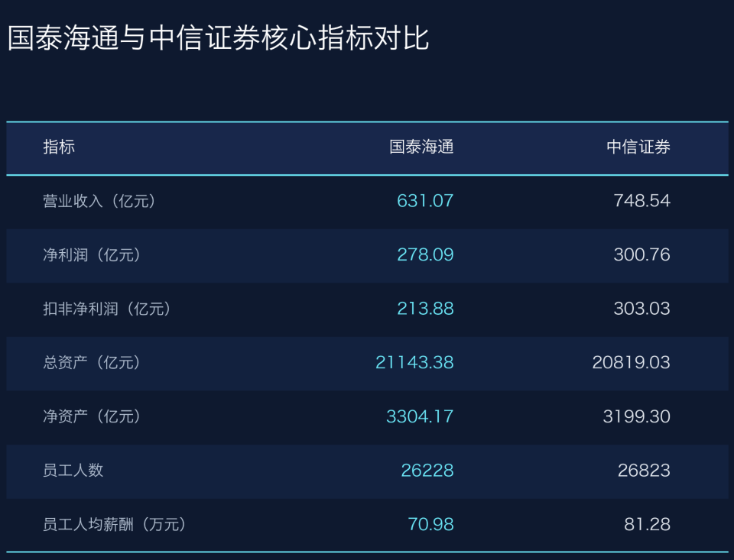Screen dimensions: 734x560
Task: Select the 国泰海通 column header
Action: 421,147
